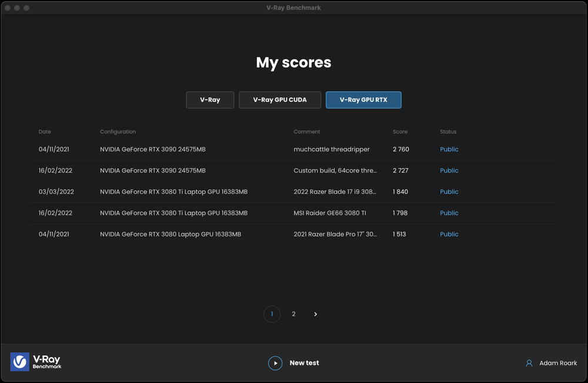Click the Date column header
The width and height of the screenshot is (588, 383).
[45, 132]
